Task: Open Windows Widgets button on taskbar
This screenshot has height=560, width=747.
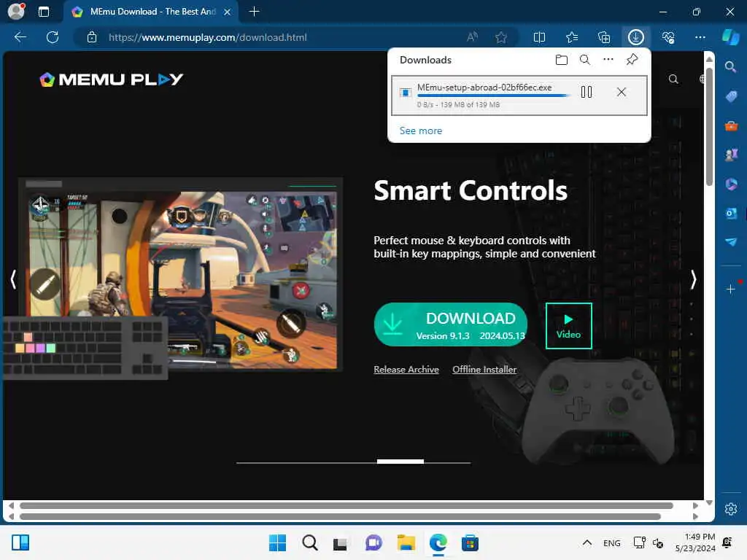Action: click(20, 542)
